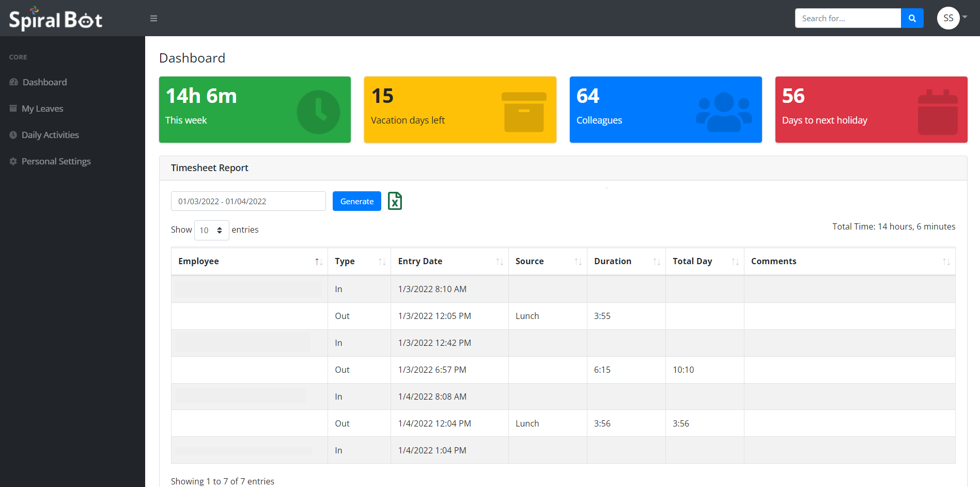Open the SS user avatar dropdown
Screen dimensions: 980x487
point(952,18)
